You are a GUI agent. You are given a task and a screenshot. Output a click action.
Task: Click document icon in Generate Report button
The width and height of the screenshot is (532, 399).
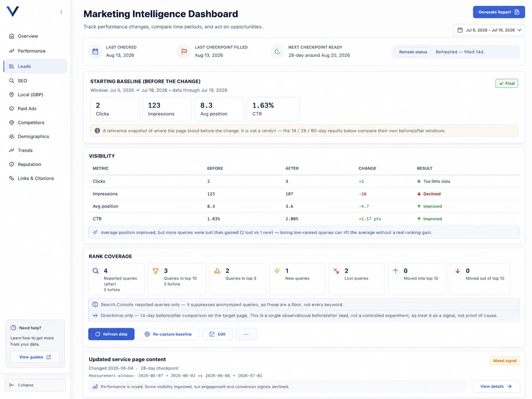[x=517, y=12]
